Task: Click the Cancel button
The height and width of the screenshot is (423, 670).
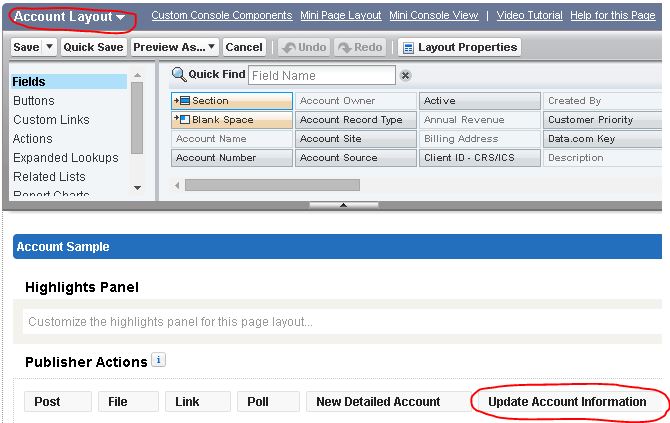Action: (244, 47)
